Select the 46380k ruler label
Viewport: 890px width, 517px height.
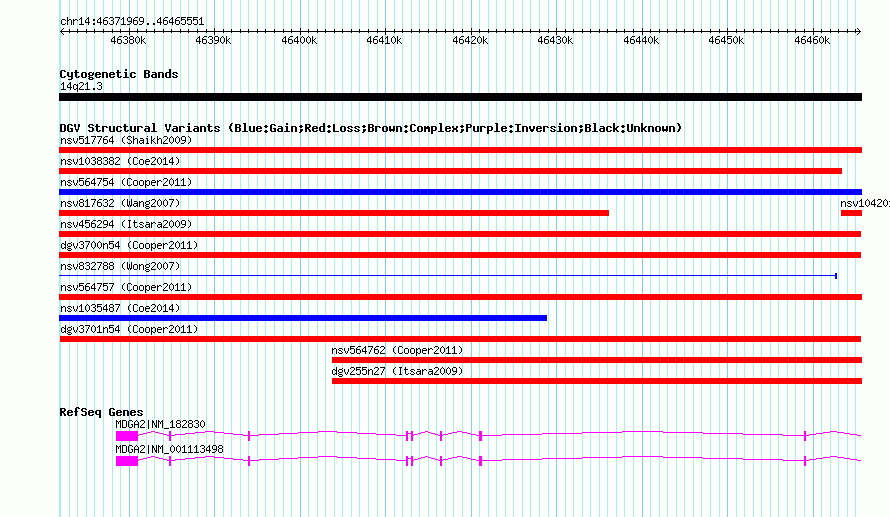(128, 40)
